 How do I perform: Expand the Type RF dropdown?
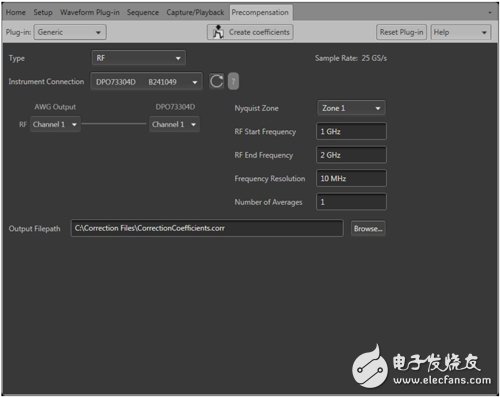coord(139,58)
